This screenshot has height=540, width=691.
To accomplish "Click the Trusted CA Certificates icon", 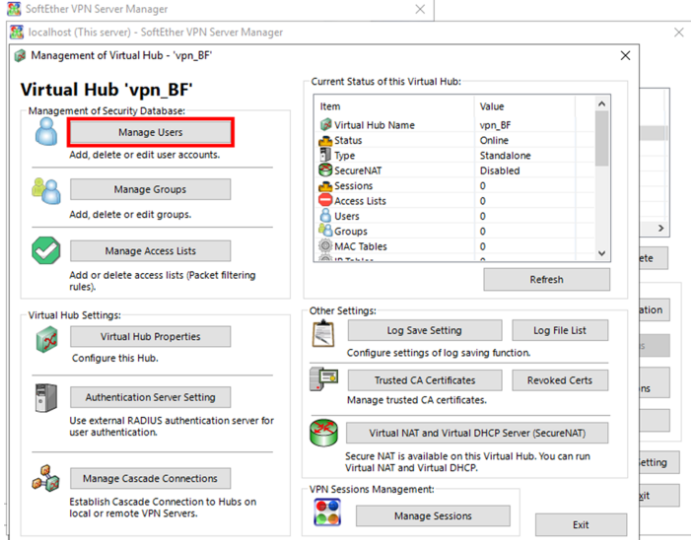I will click(323, 381).
